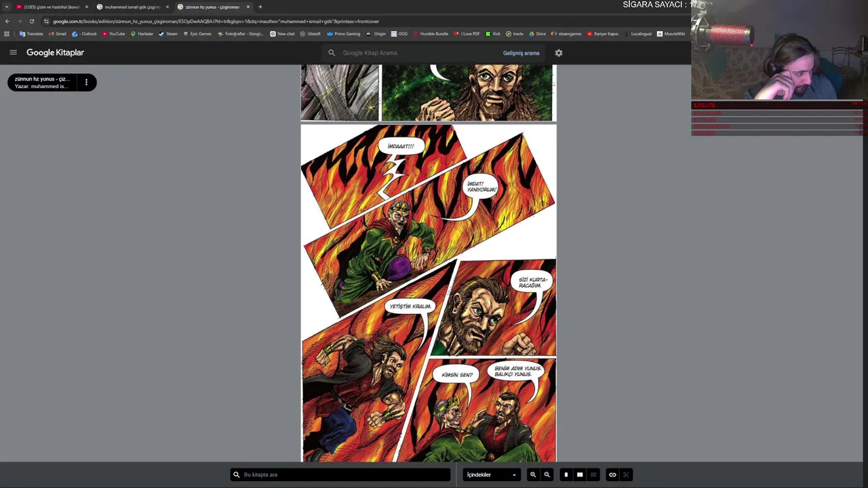
Task: Click the magnifier icon in top search bar
Action: pyautogui.click(x=332, y=53)
